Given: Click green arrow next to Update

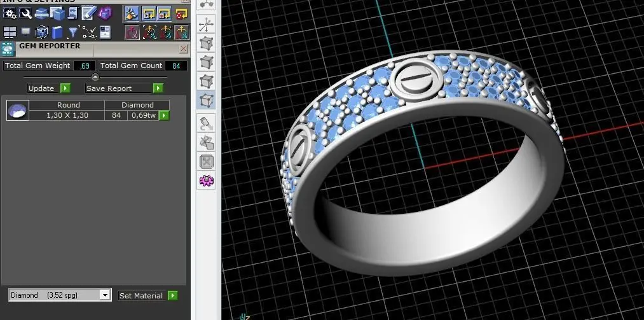Looking at the screenshot, I should pyautogui.click(x=65, y=88).
